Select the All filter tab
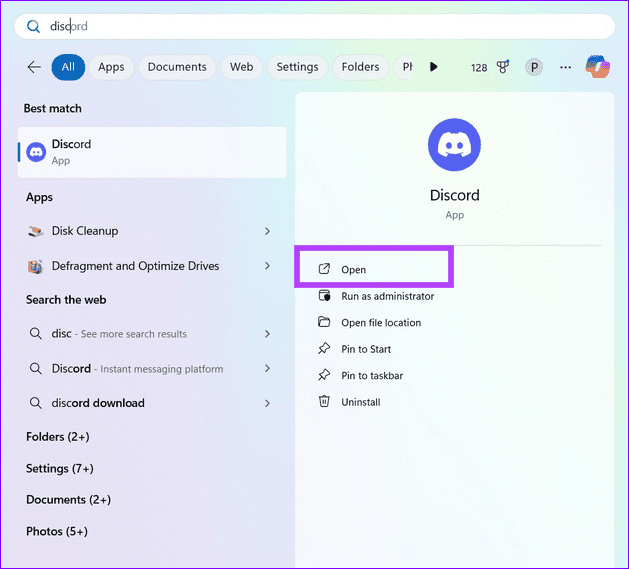629x569 pixels. pos(68,67)
